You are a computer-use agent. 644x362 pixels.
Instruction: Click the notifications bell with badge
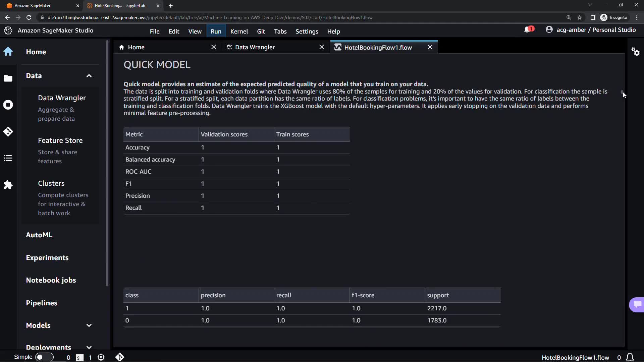click(528, 30)
